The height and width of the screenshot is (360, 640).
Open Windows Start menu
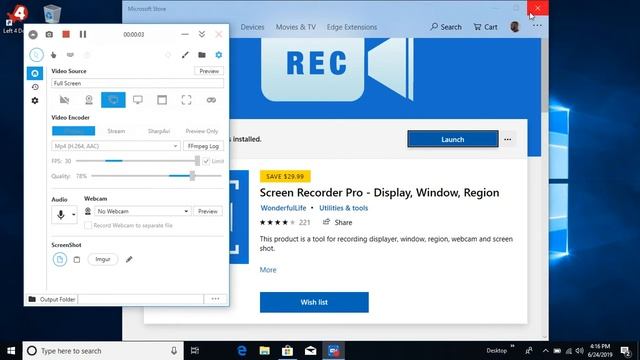[11, 351]
